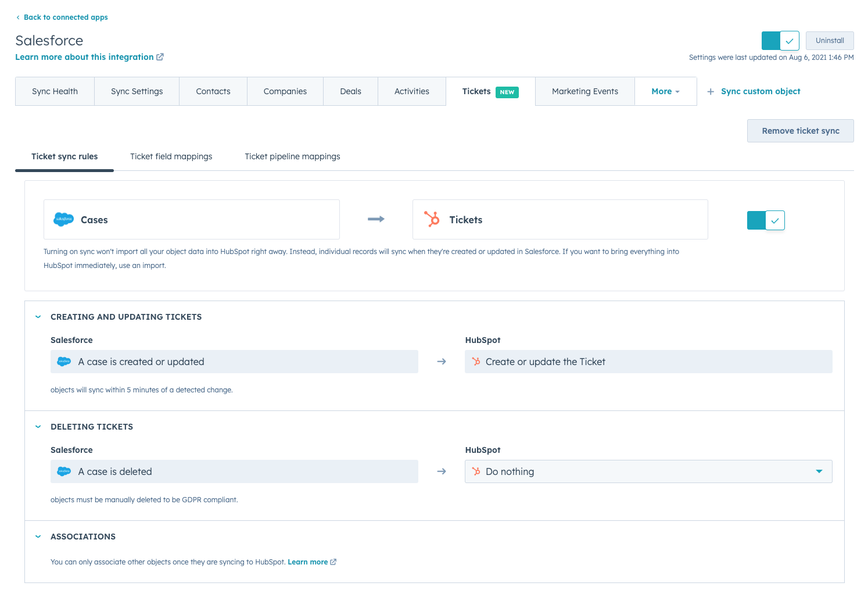This screenshot has height=604, width=868.
Task: Open the Sync Health tab
Action: 55,91
